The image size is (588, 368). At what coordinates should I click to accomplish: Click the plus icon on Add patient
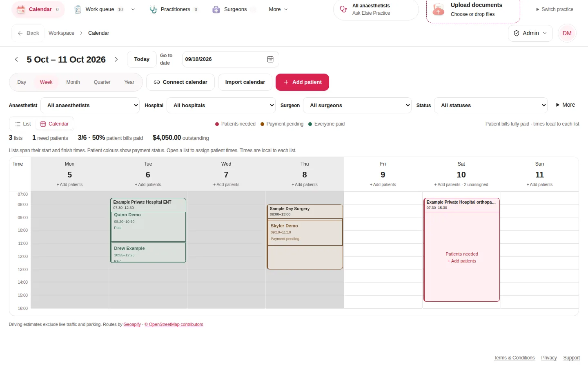286,82
